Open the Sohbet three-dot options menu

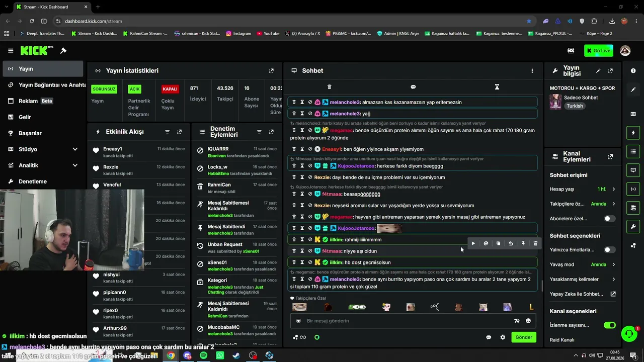532,71
